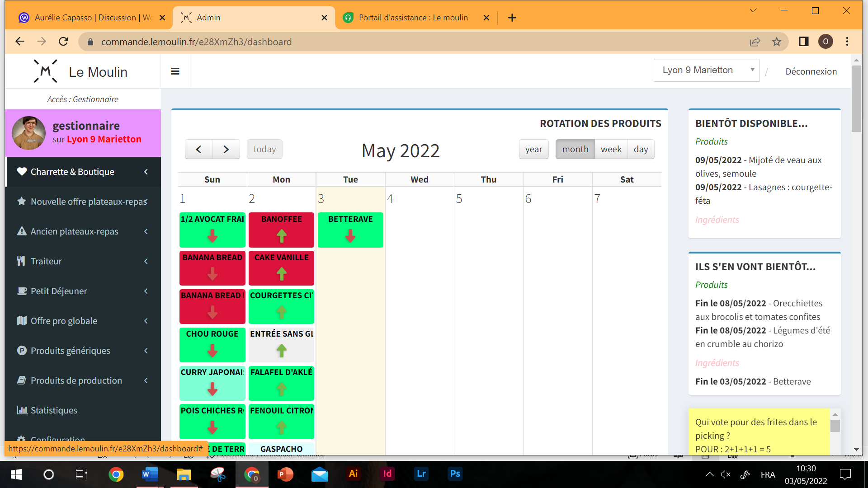Click the Statistiques bar chart icon
868x488 pixels.
click(22, 410)
